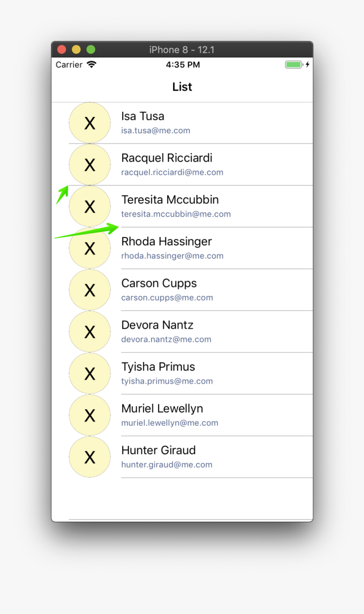
Task: Click the hunter.giraud@me.com email address
Action: tap(166, 465)
